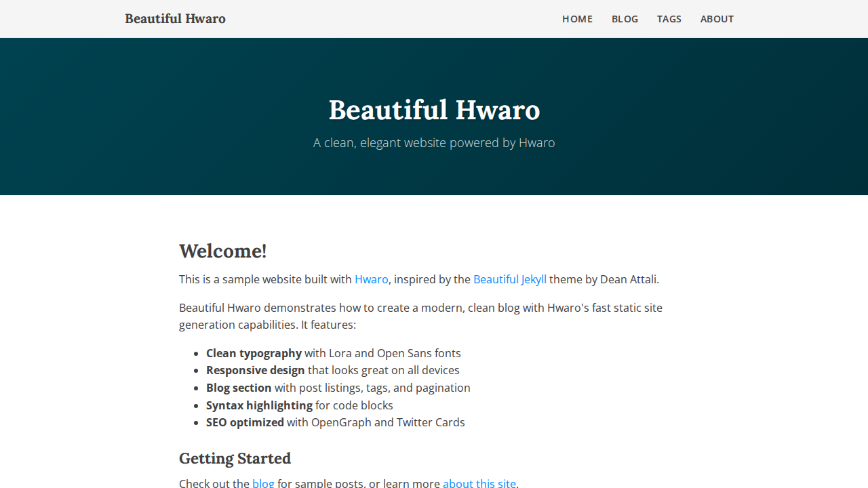Open the ABOUT page
868x488 pixels.
(x=717, y=19)
